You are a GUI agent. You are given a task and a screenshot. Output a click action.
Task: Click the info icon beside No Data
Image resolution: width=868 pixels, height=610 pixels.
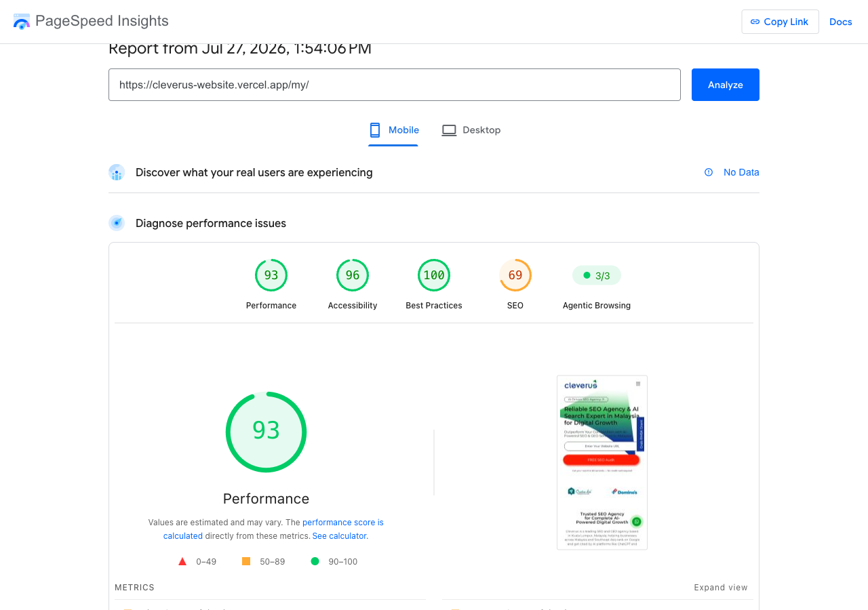(x=709, y=172)
